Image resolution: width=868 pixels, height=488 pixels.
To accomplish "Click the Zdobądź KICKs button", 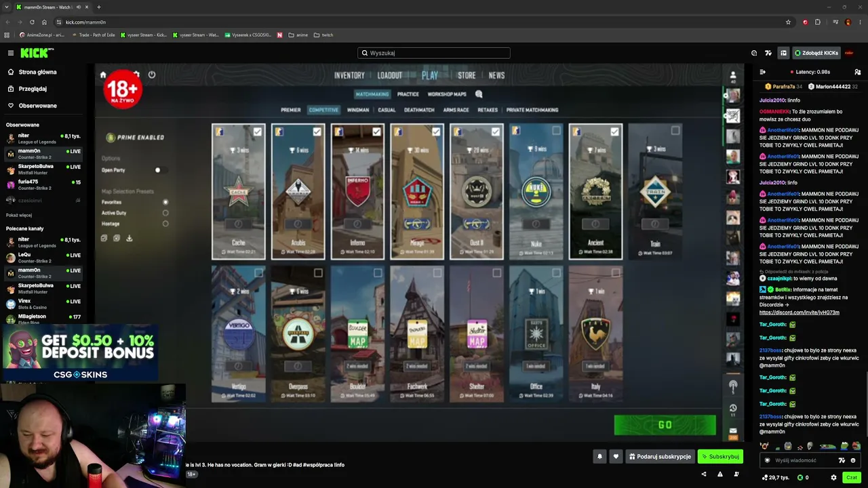I will (816, 53).
